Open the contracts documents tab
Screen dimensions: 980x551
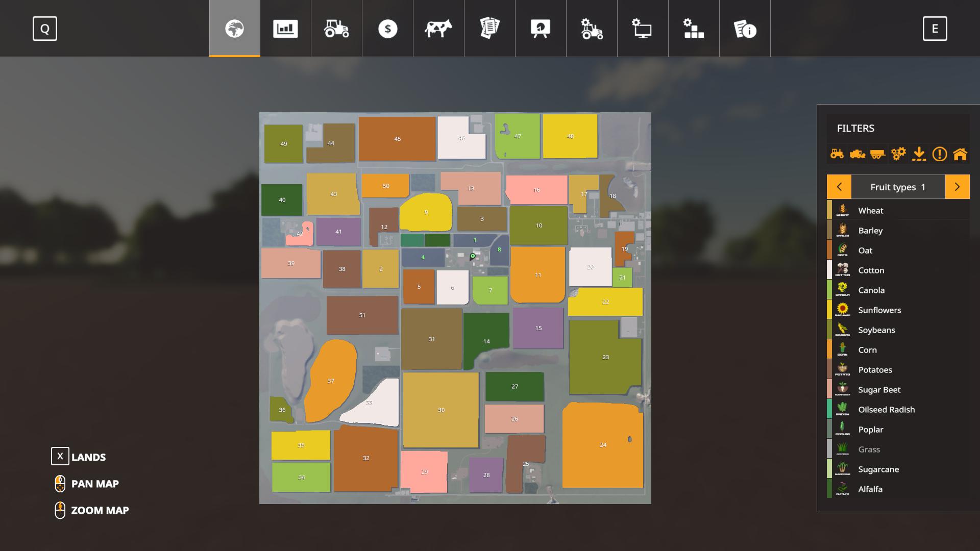(x=489, y=29)
